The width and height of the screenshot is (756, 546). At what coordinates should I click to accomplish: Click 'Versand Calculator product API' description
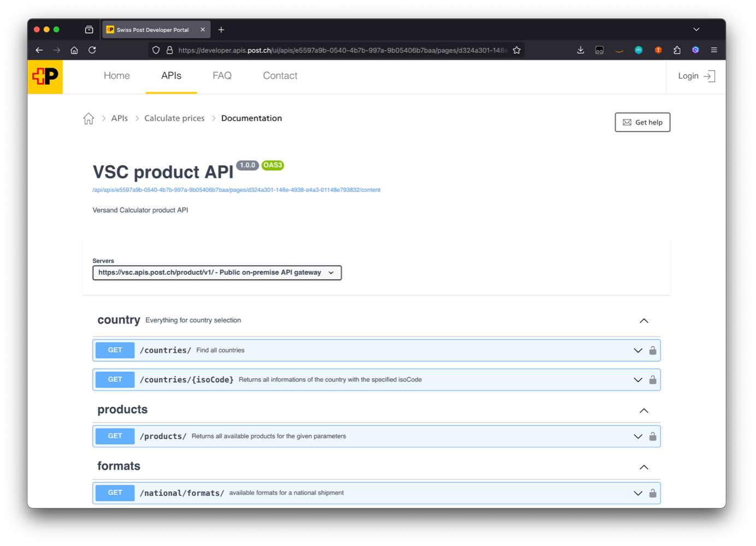(140, 210)
